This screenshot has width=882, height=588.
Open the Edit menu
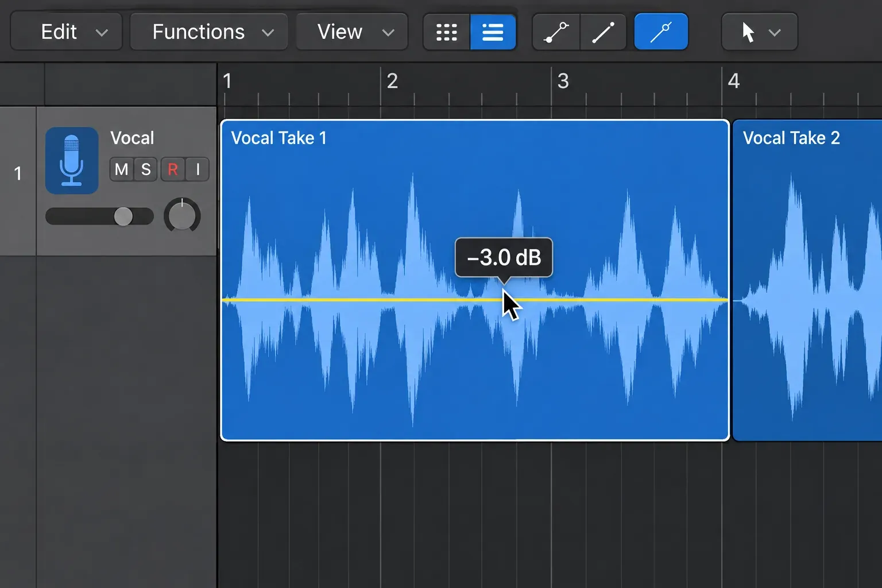coord(66,32)
